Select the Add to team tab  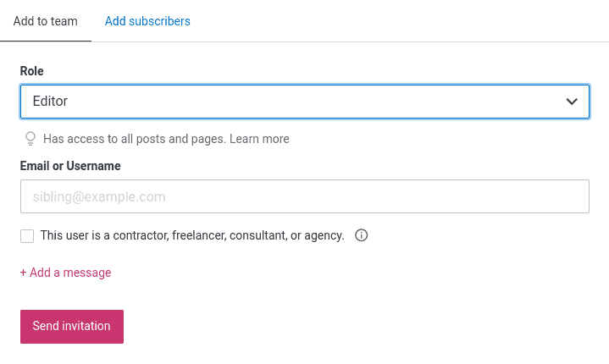tap(46, 21)
